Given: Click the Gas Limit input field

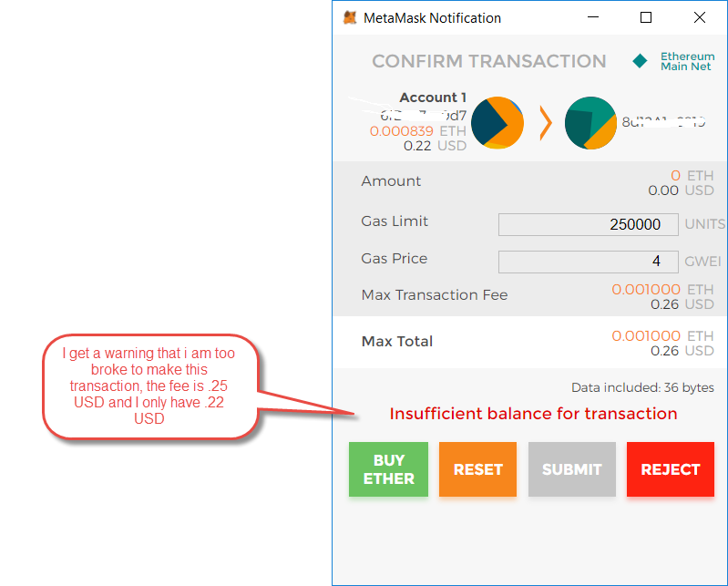Looking at the screenshot, I should tap(589, 224).
